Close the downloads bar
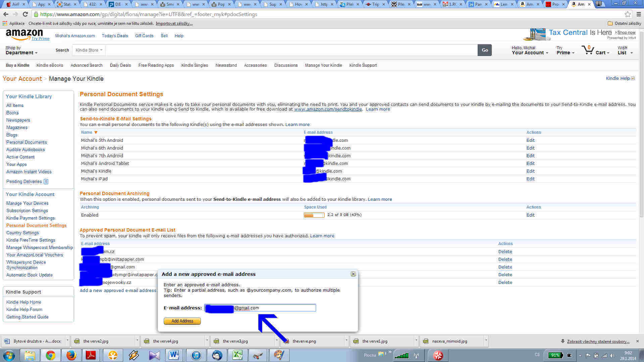 click(x=638, y=341)
